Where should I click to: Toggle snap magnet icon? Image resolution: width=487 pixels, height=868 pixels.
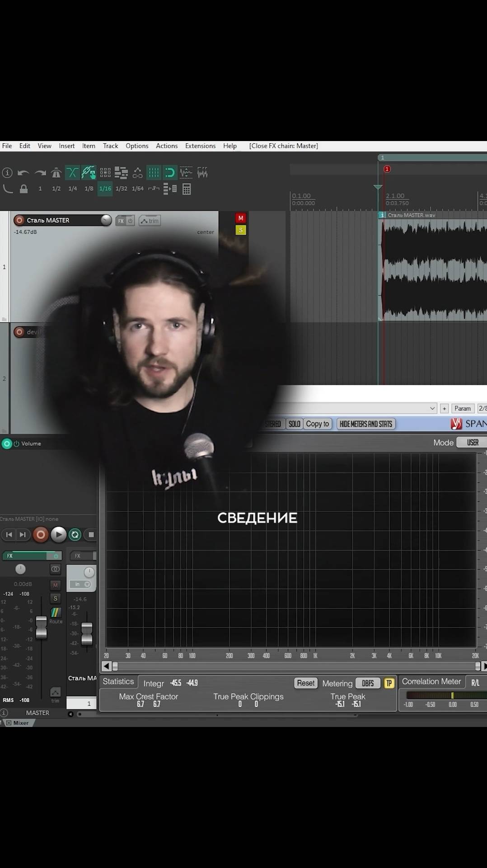(x=170, y=172)
